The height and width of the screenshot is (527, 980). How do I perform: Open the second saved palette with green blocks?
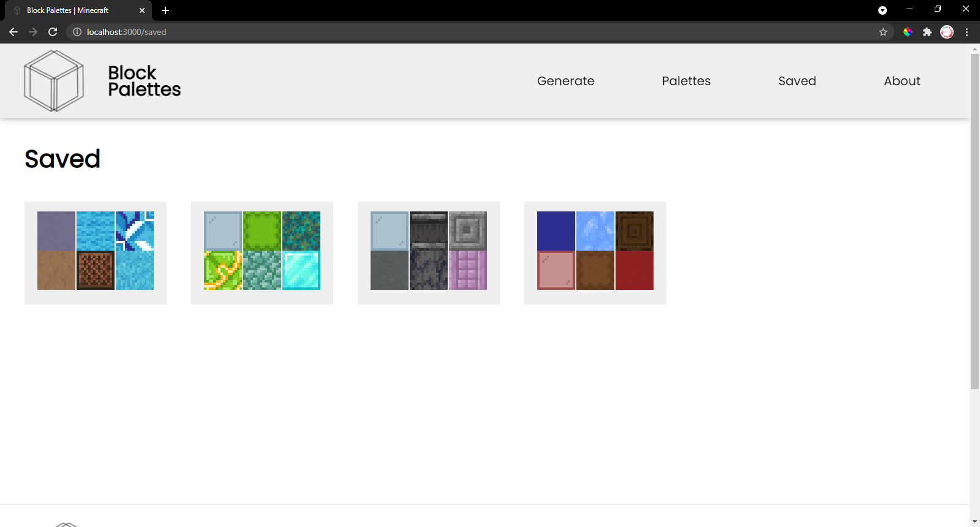click(x=262, y=253)
